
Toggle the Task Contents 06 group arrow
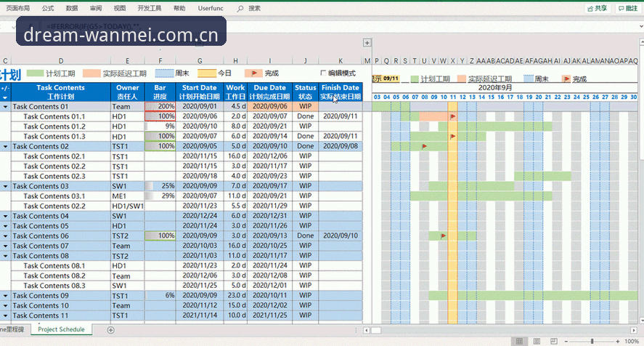point(5,236)
